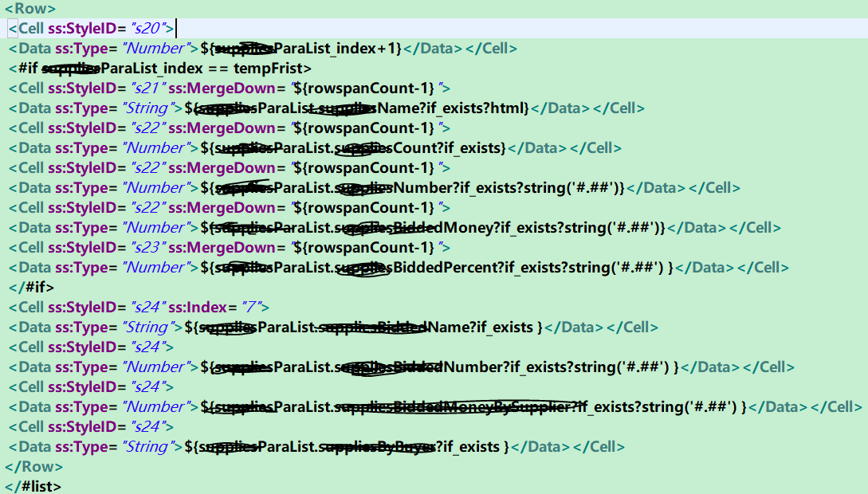Click "Number" type on BiddedPercent line
This screenshot has width=868, height=494.
point(155,268)
